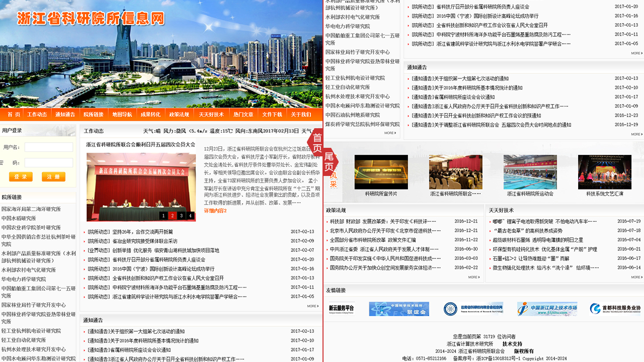Click the 中国科学技术院所联谊会 banner logo
Image resolution: width=644 pixels, height=362 pixels.
(x=399, y=309)
